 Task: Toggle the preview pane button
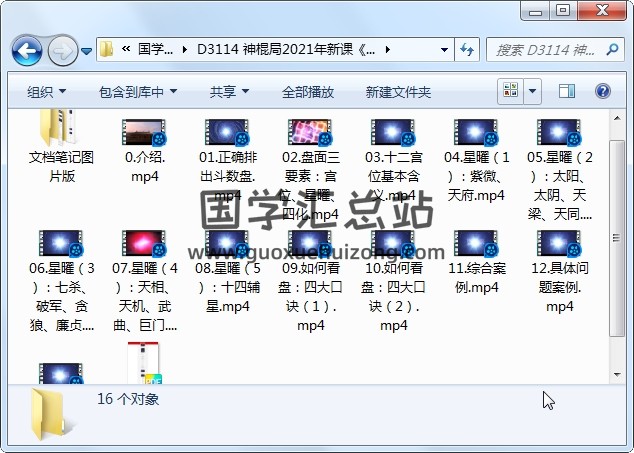567,91
